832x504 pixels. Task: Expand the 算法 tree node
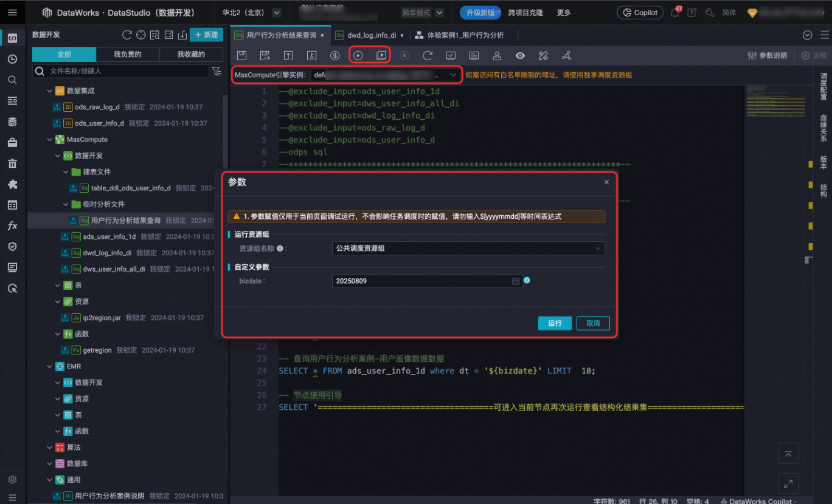[x=50, y=447]
